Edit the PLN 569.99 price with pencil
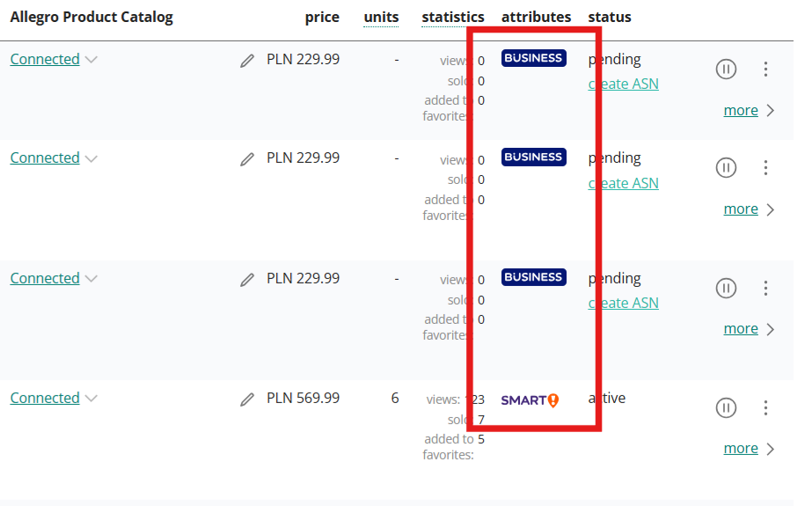Screen dimensions: 812x506 [x=247, y=400]
